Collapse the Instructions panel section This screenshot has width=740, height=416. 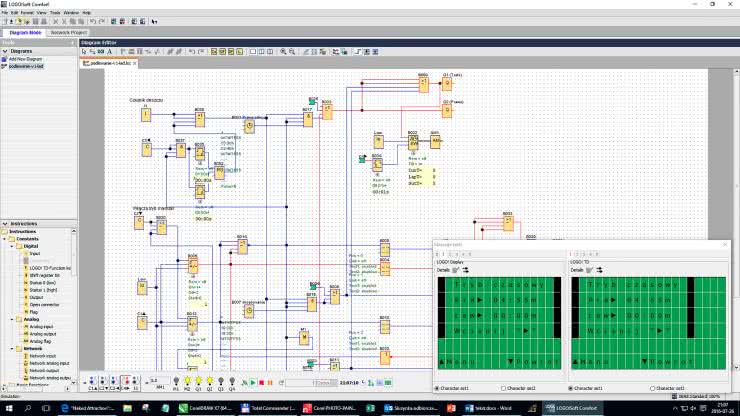[x=4, y=224]
